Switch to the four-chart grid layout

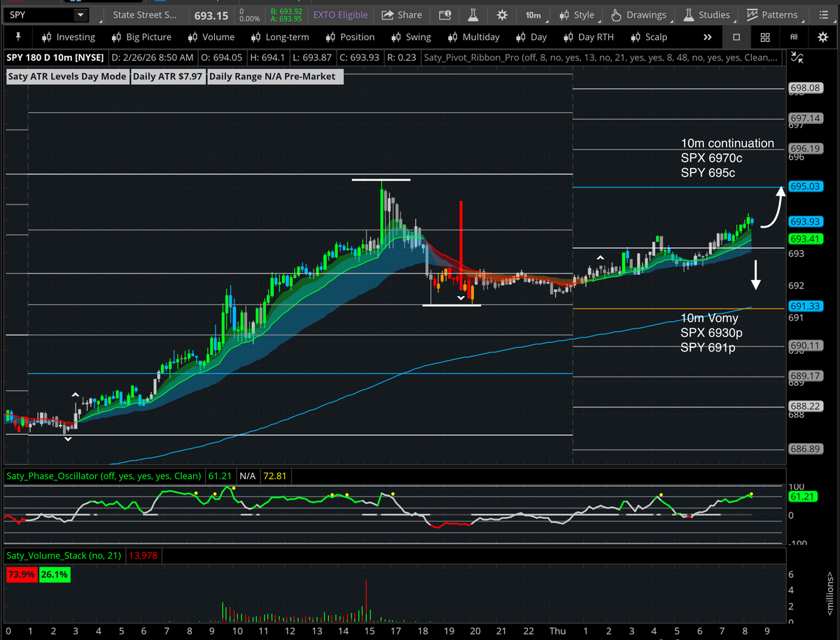(x=765, y=37)
